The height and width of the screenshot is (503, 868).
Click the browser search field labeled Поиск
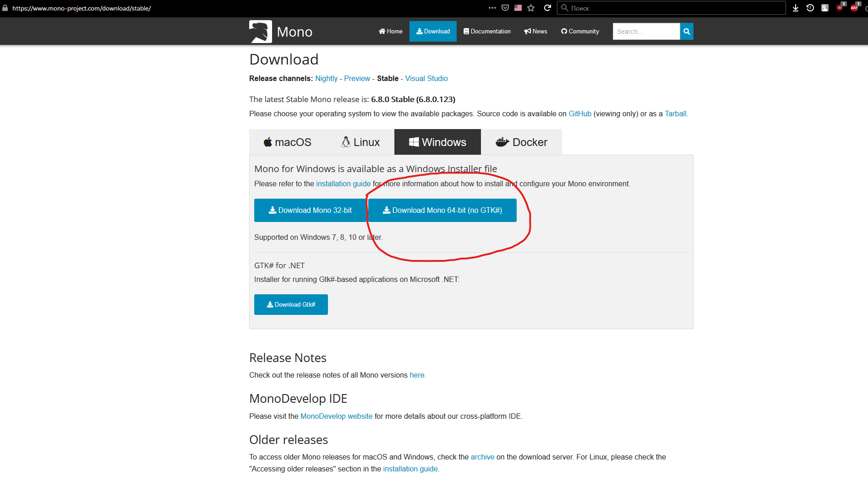pyautogui.click(x=671, y=8)
